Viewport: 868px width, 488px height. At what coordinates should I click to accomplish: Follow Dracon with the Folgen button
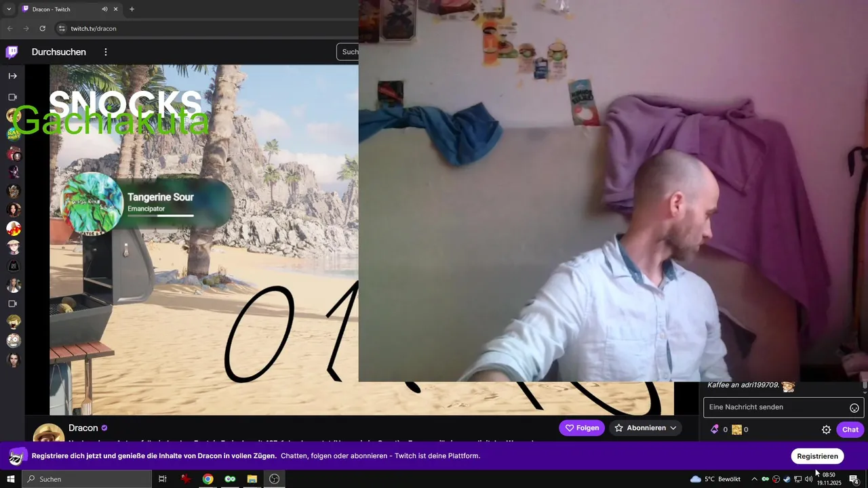582,428
